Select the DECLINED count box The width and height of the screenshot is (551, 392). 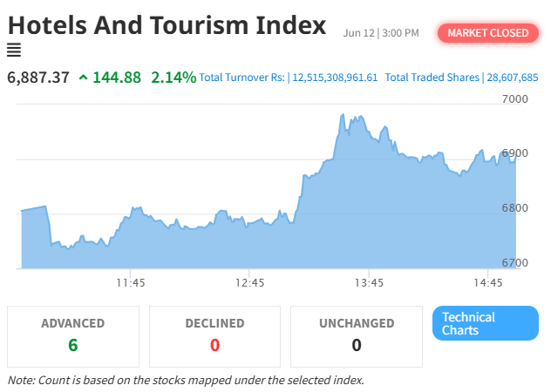pos(214,336)
